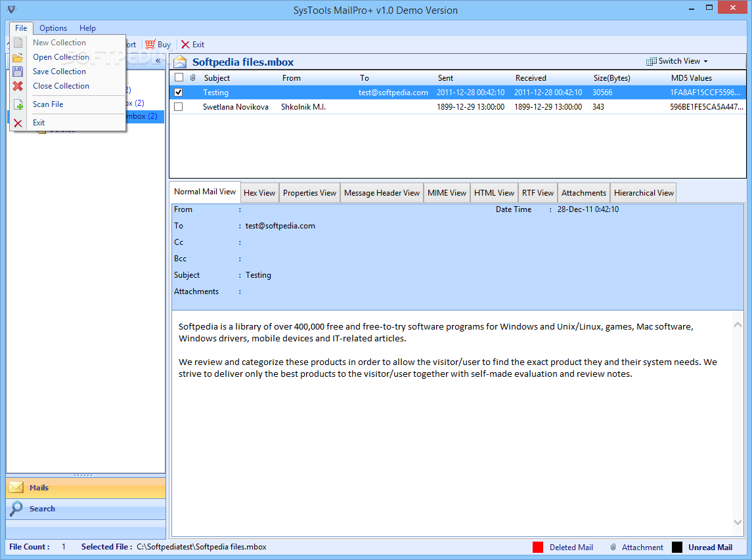The image size is (752, 560).
Task: Sort by Sent column header
Action: [445, 77]
